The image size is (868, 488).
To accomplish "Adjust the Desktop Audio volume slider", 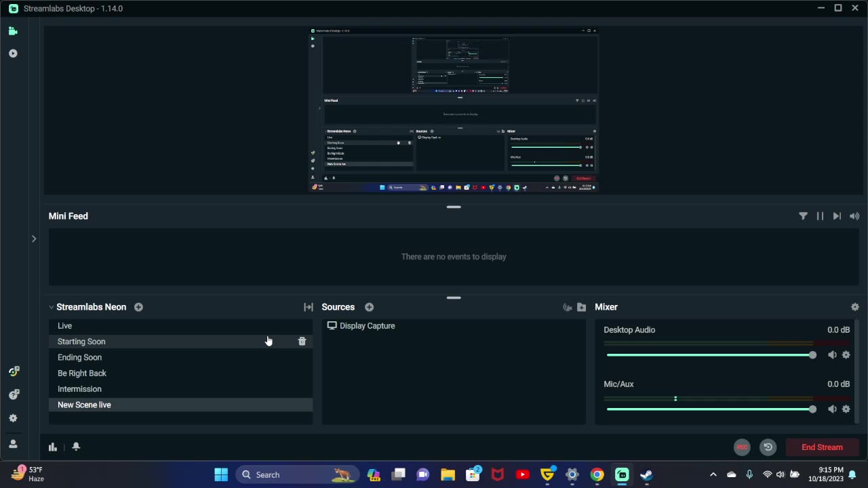I will (711, 355).
